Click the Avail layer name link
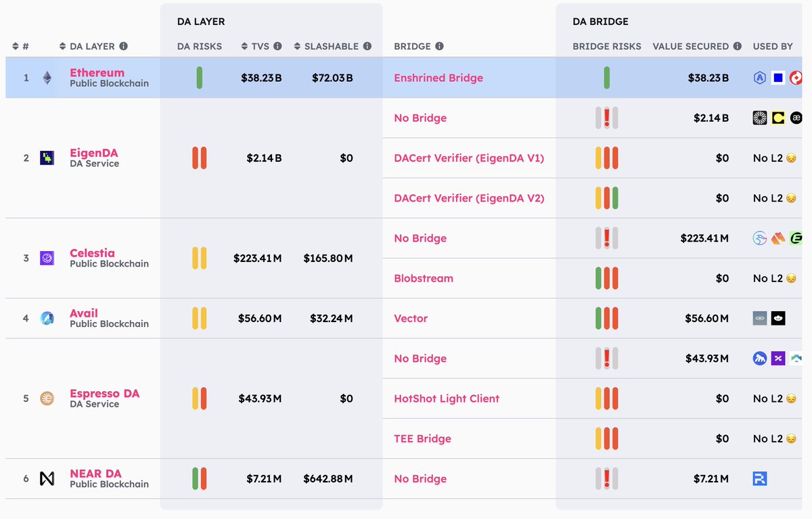Image resolution: width=812 pixels, height=519 pixels. point(84,313)
